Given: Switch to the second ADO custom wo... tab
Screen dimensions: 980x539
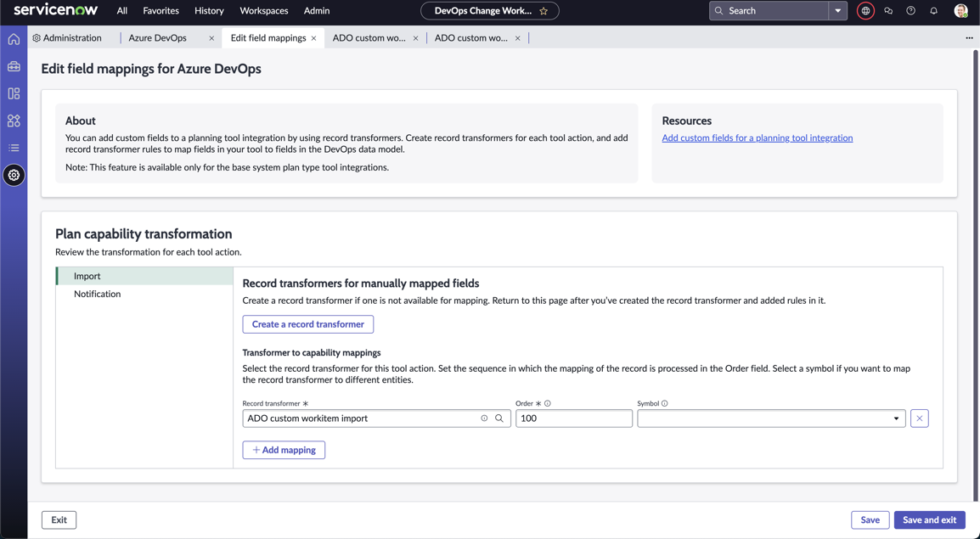Looking at the screenshot, I should click(x=470, y=38).
